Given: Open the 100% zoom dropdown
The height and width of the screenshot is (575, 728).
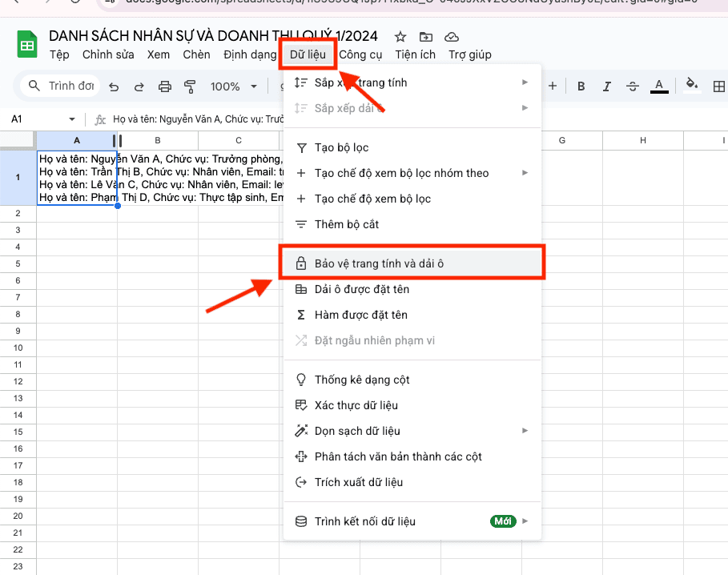Looking at the screenshot, I should [x=233, y=86].
